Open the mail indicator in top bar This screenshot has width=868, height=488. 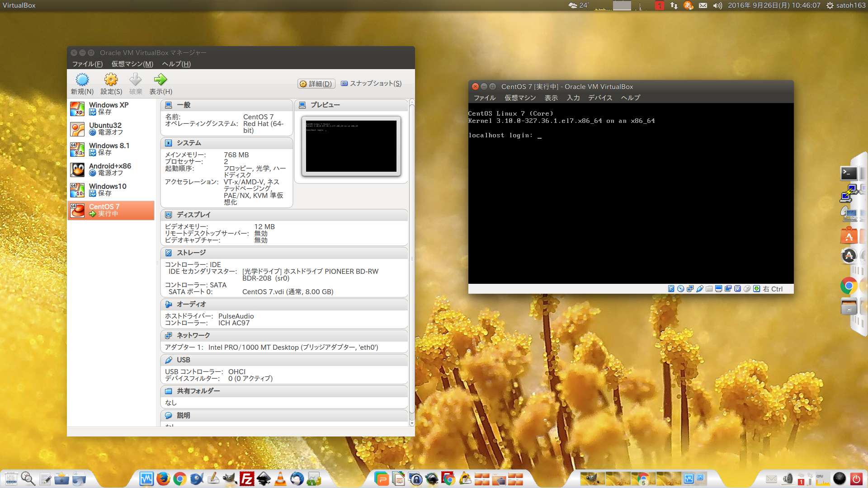703,5
